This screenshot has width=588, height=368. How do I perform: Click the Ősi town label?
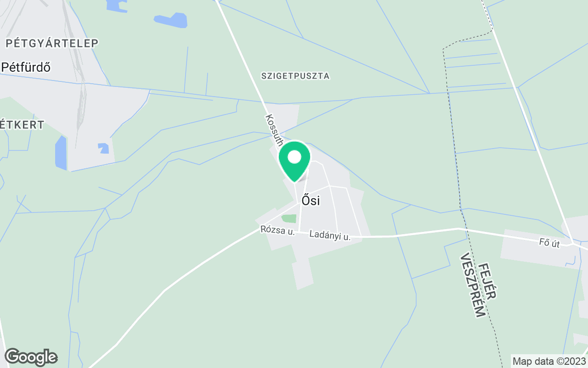[x=311, y=201]
